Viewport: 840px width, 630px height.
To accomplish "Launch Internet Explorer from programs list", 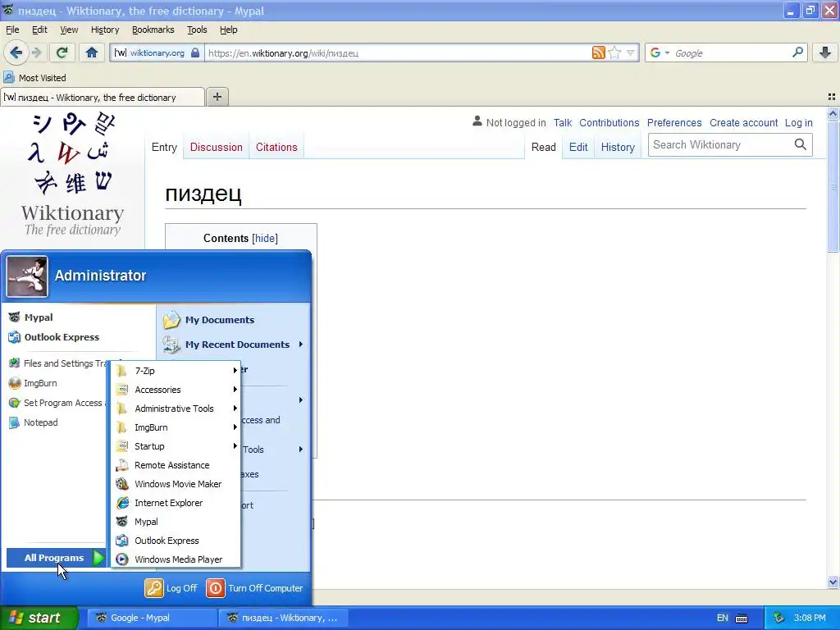I will point(176,503).
